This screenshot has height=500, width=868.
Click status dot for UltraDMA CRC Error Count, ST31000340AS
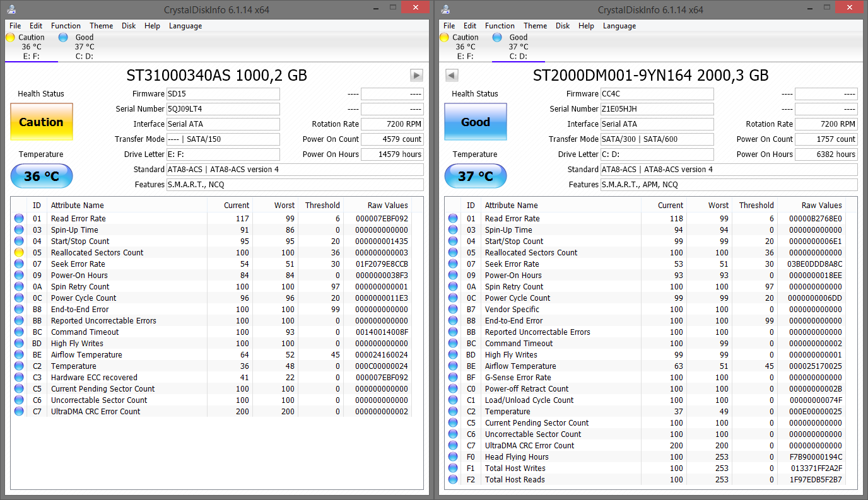pyautogui.click(x=19, y=411)
